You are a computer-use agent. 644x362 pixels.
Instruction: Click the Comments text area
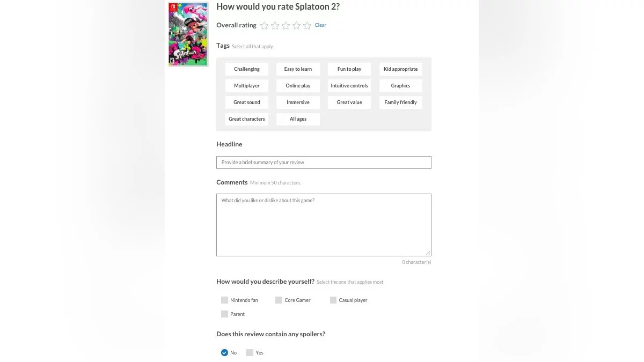click(x=324, y=225)
